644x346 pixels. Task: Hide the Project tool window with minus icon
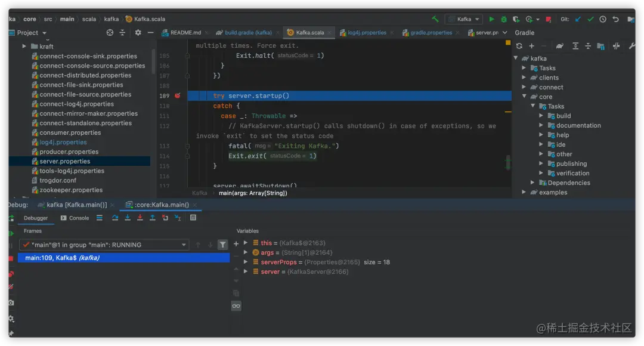pyautogui.click(x=150, y=32)
